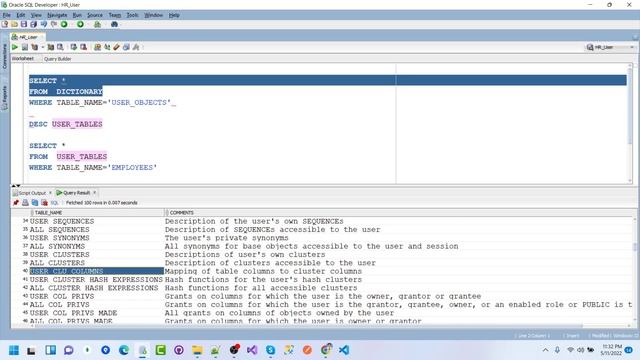The width and height of the screenshot is (640, 360).
Task: Open the Windows Start button
Action: point(14,350)
